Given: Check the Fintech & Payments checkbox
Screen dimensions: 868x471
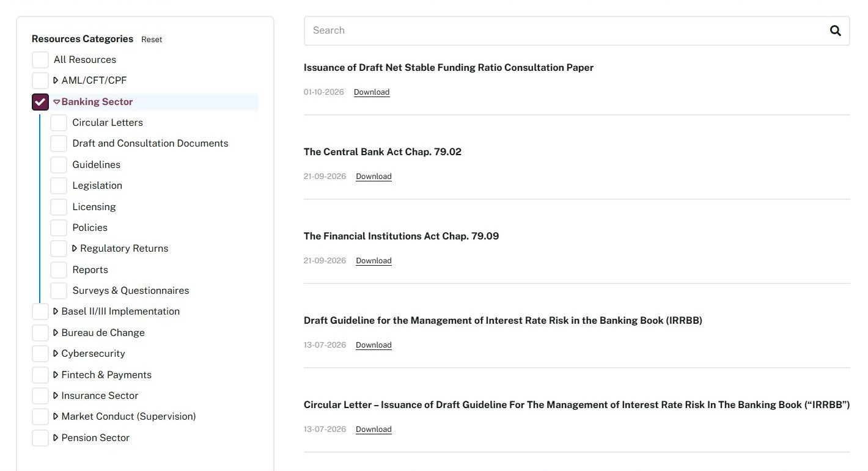Looking at the screenshot, I should click(40, 375).
